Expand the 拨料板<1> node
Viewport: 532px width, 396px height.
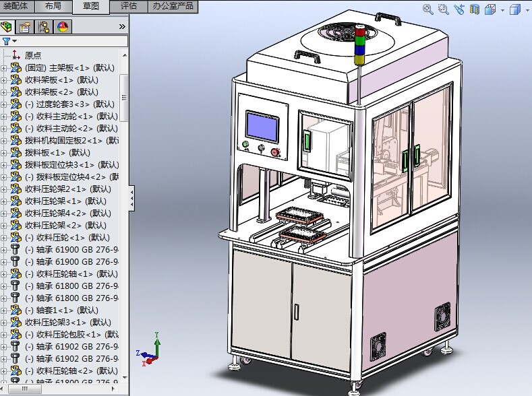click(x=4, y=153)
